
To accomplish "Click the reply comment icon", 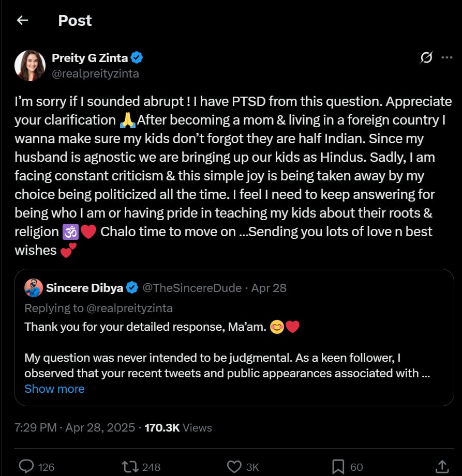I will pyautogui.click(x=26, y=467).
